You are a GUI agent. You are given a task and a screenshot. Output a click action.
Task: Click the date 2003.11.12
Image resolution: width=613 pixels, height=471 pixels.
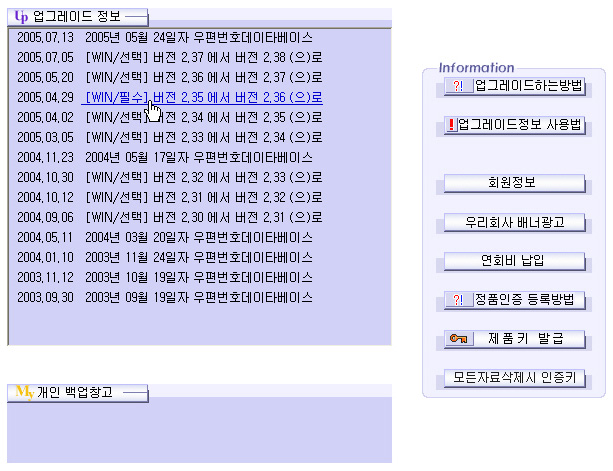[45, 278]
